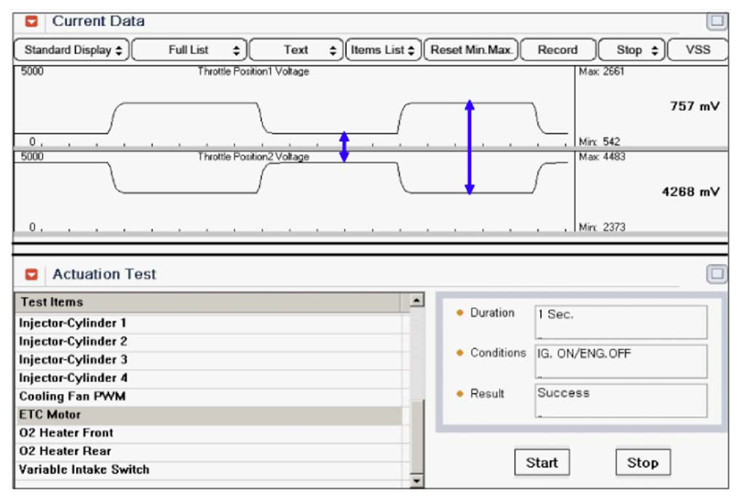Select Variable Intake Switch test item
The image size is (740, 501).
pos(84,469)
